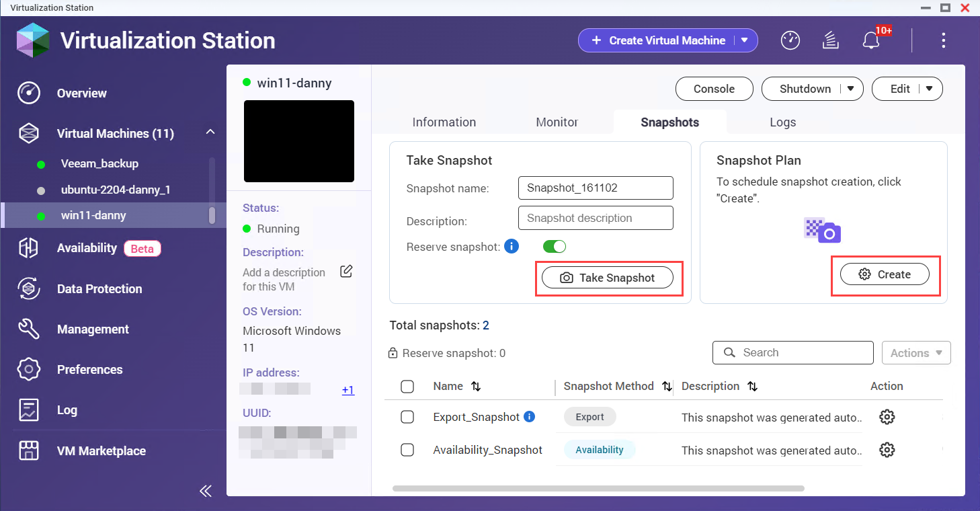Open gear action for Availability_Snapshot
The image size is (980, 511).
pyautogui.click(x=887, y=450)
